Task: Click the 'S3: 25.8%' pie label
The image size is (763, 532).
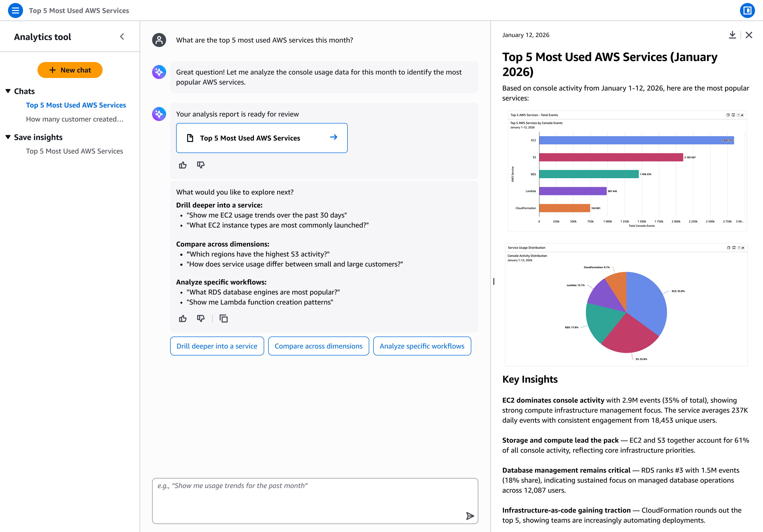Action: point(641,359)
